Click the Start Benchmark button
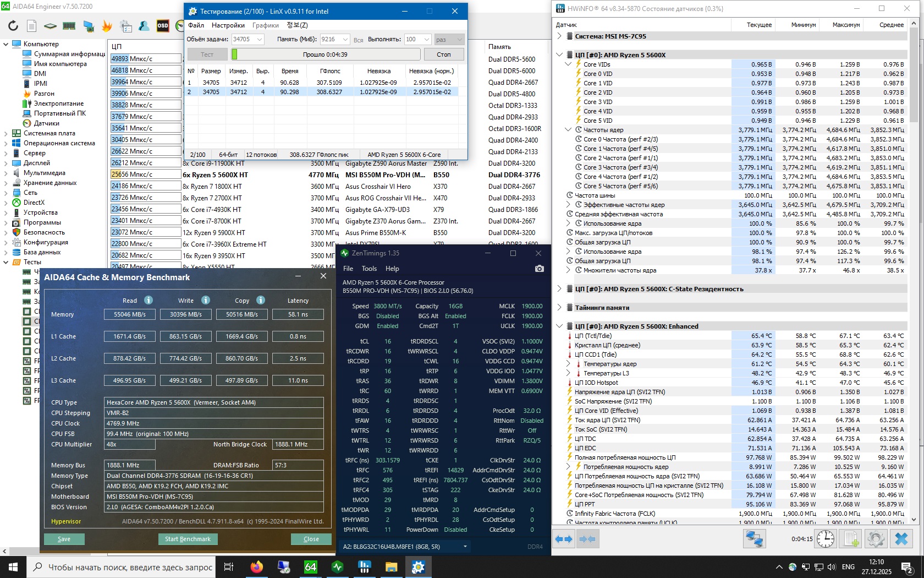 pyautogui.click(x=188, y=539)
